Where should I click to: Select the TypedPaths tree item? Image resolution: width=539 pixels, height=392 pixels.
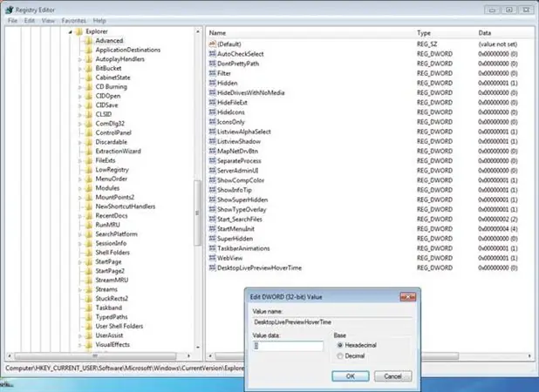112,317
